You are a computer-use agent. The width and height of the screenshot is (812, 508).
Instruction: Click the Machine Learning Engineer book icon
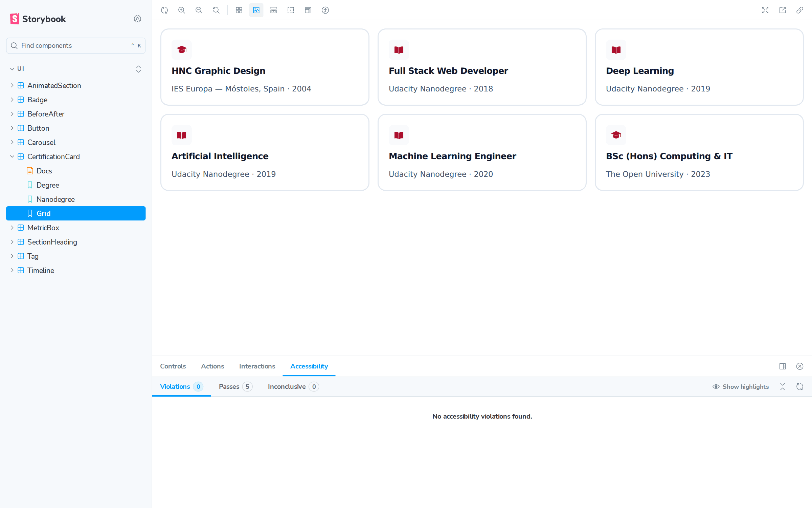(399, 135)
